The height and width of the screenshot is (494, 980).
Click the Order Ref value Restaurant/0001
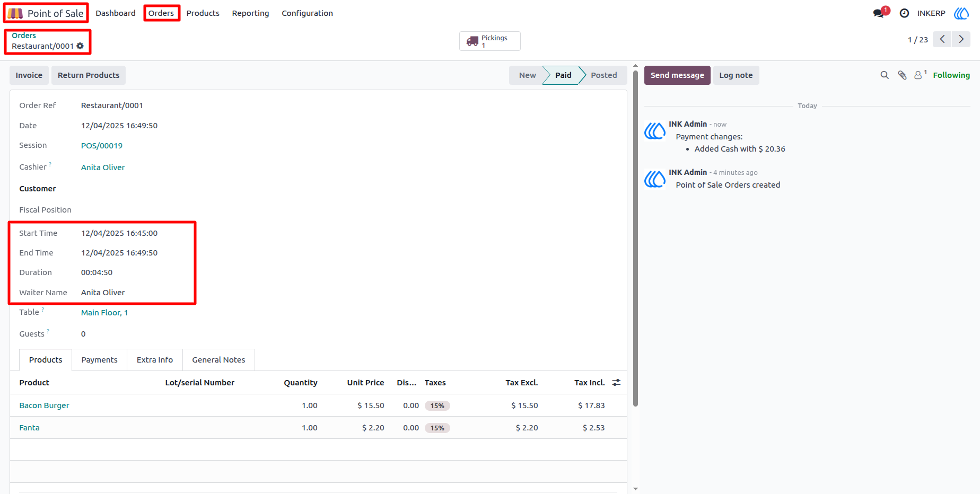point(112,105)
